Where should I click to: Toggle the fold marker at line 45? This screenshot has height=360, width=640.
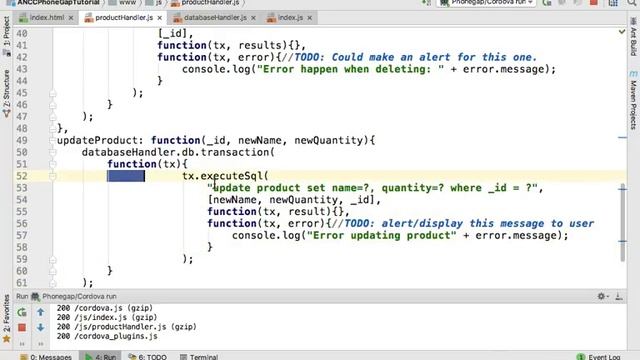pyautogui.click(x=52, y=93)
